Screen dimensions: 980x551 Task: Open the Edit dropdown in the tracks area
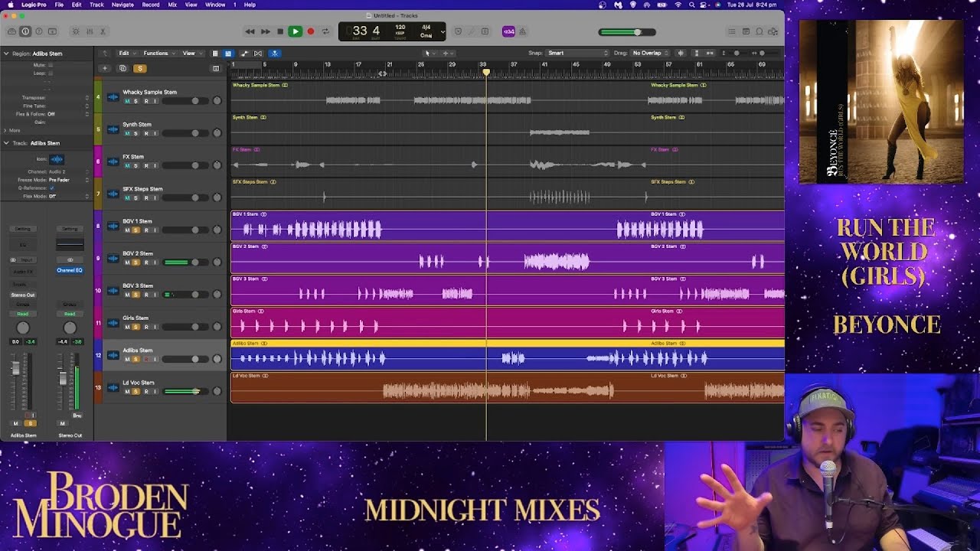click(126, 54)
